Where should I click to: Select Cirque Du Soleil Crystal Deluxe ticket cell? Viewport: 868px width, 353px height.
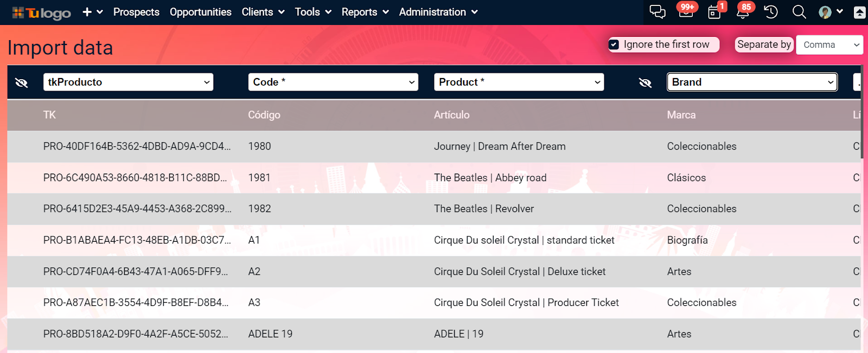(x=520, y=272)
